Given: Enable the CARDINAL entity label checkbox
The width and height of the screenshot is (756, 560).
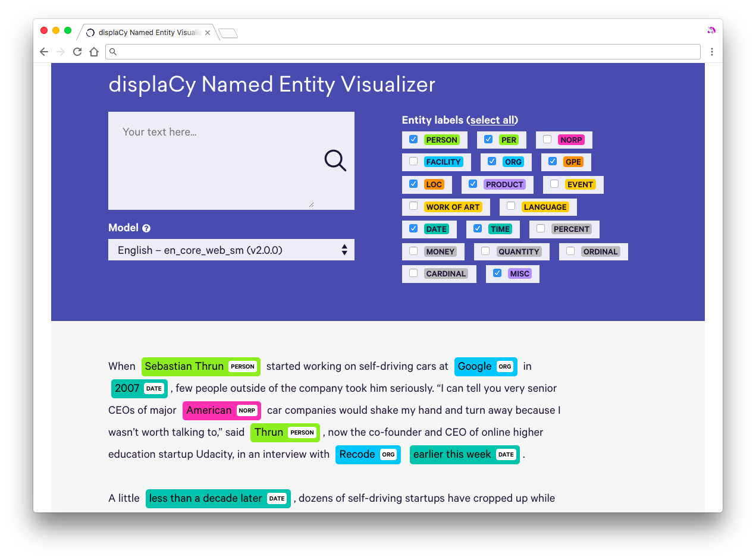Looking at the screenshot, I should 413,273.
